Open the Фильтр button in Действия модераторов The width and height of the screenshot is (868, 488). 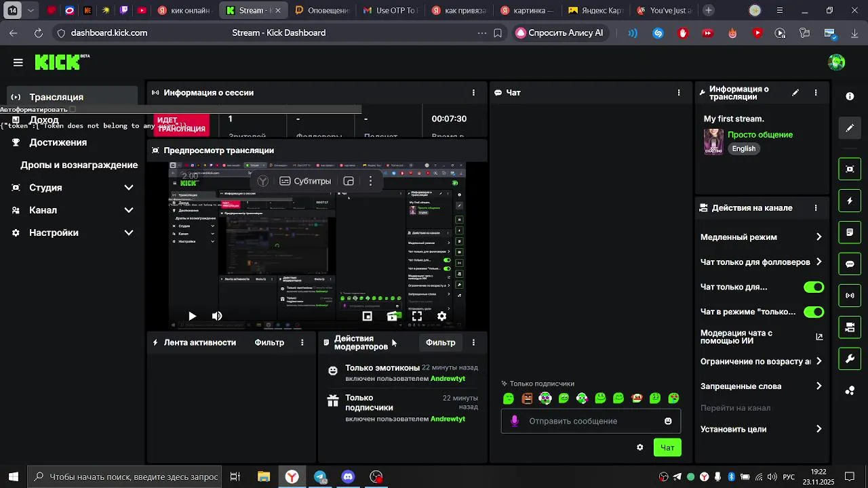(441, 342)
